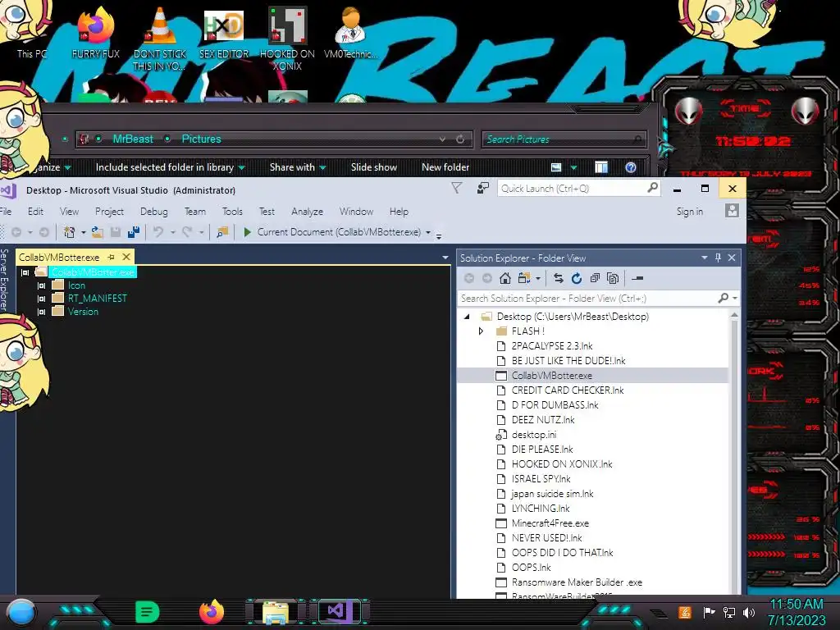Click the search magnifier in Solution Explorer
Viewport: 840px width, 630px height.
tap(724, 298)
